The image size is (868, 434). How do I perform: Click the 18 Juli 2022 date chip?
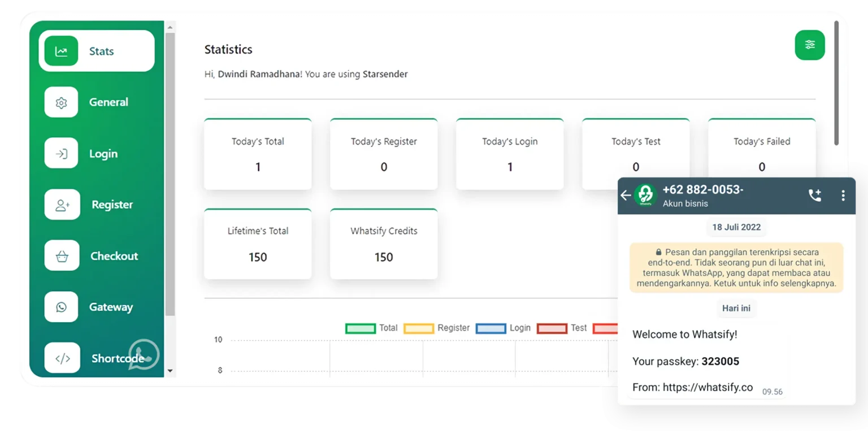click(x=736, y=227)
